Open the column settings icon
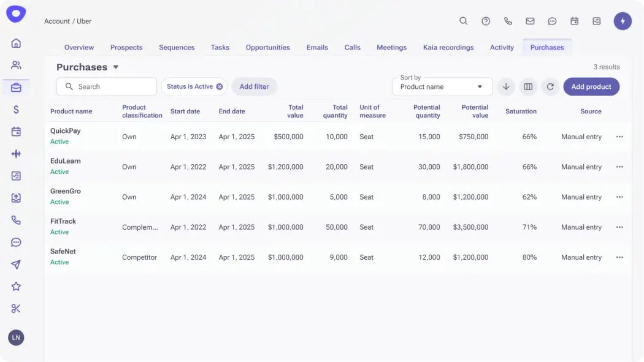This screenshot has width=644, height=362. 528,86
